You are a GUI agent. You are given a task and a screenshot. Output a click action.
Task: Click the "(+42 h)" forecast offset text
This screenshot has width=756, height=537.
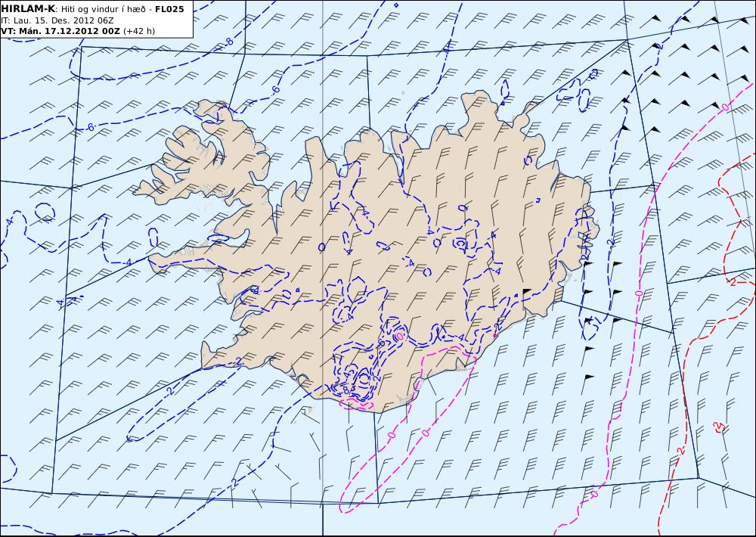pyautogui.click(x=139, y=31)
